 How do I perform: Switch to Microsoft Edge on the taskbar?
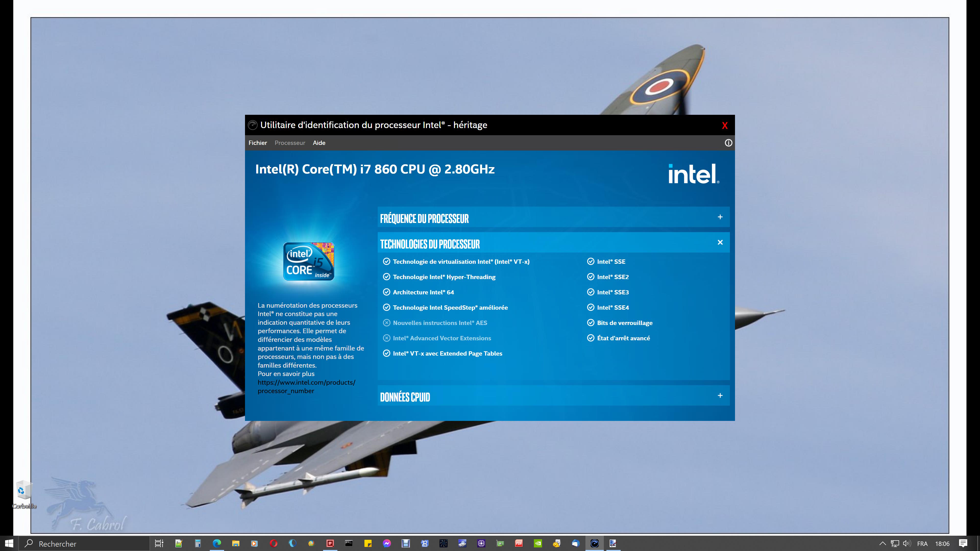pyautogui.click(x=216, y=543)
